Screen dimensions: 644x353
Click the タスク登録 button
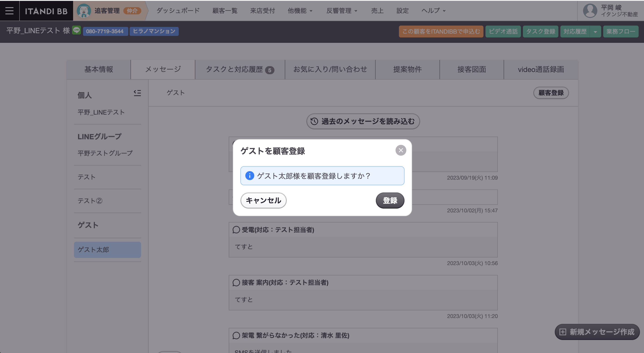pyautogui.click(x=540, y=31)
